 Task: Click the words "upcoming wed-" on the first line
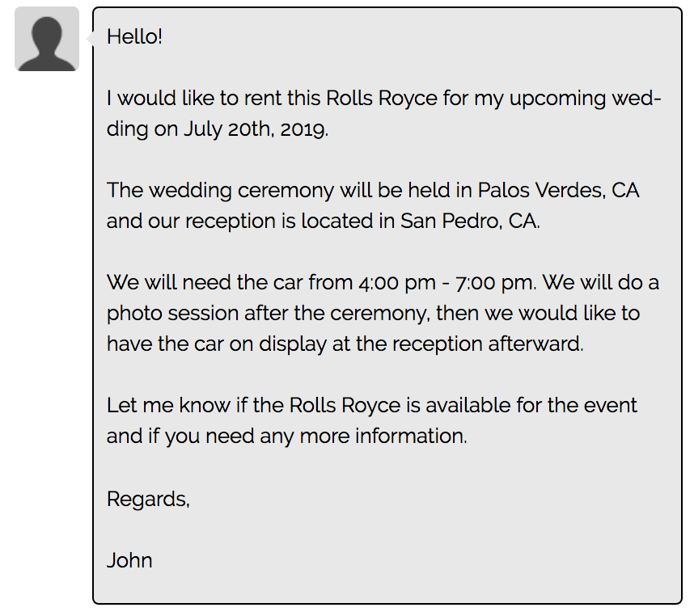click(x=585, y=99)
